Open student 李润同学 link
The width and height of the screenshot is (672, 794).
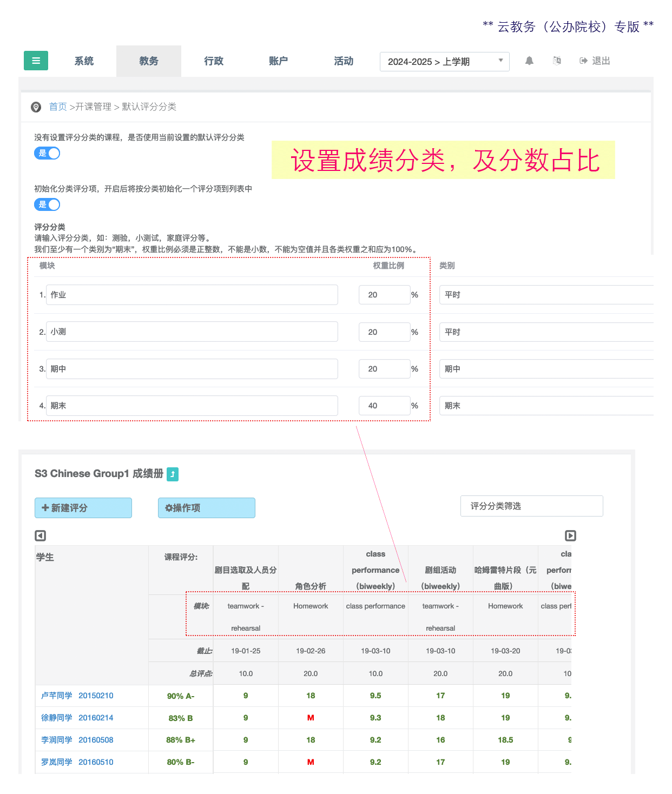click(57, 740)
